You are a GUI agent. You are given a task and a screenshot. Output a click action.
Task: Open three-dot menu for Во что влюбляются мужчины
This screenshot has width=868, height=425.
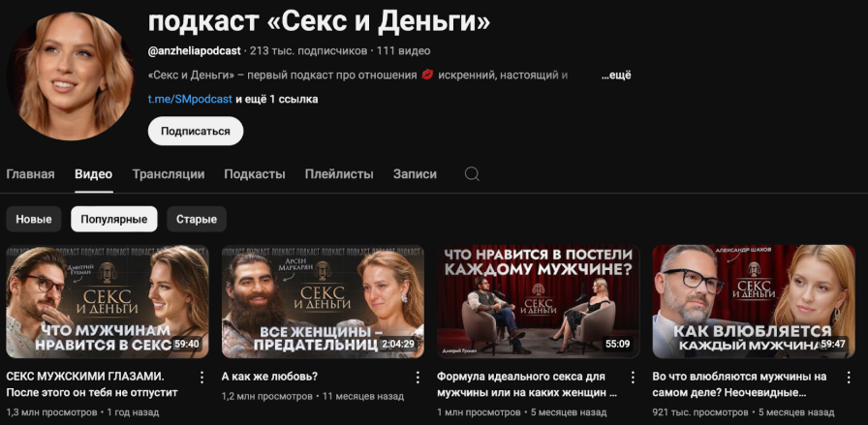click(x=848, y=377)
